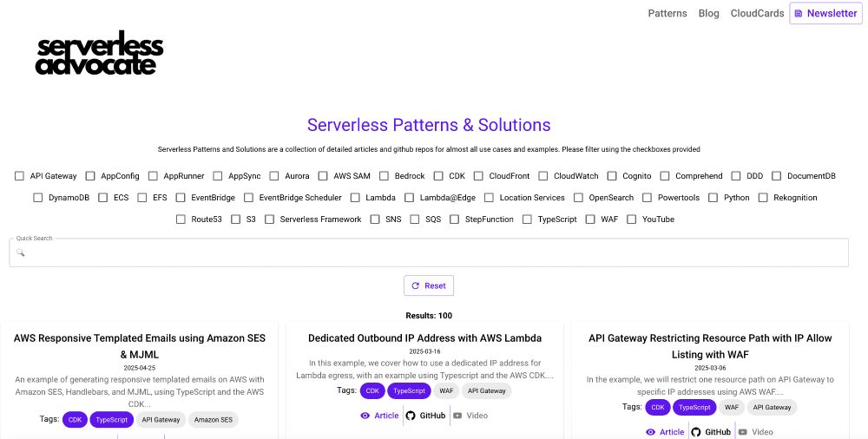Screen dimensions: 868x439
Task: Select the OpenSearch checkbox
Action: click(578, 197)
